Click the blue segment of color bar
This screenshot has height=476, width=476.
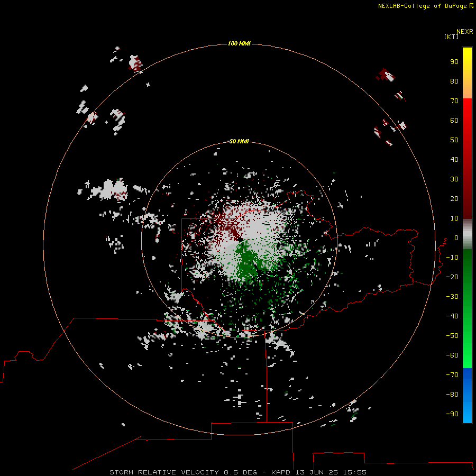pos(467,395)
